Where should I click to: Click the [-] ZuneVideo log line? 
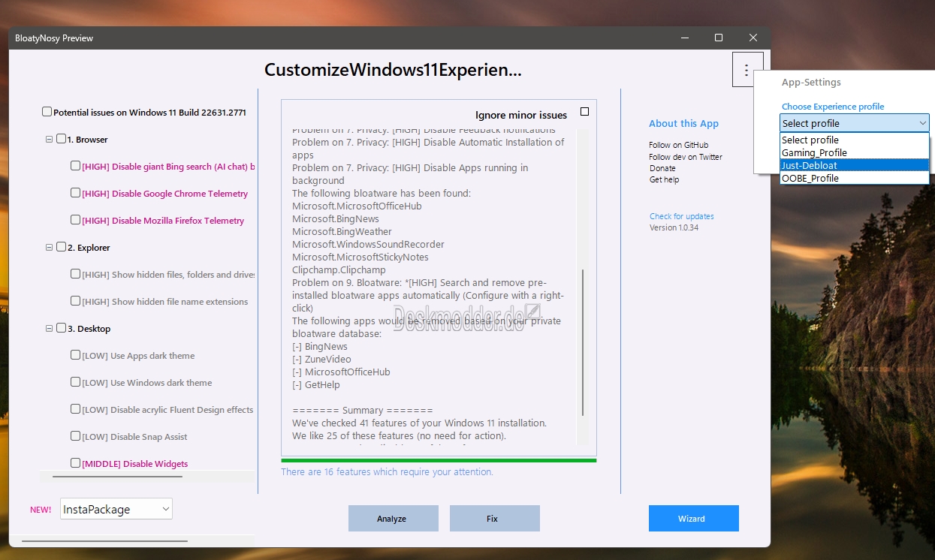pyautogui.click(x=321, y=360)
